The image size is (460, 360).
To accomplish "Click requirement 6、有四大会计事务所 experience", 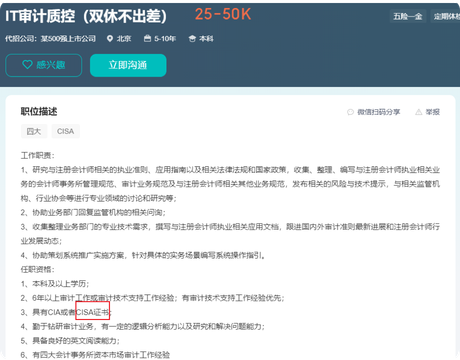I will pyautogui.click(x=95, y=355).
